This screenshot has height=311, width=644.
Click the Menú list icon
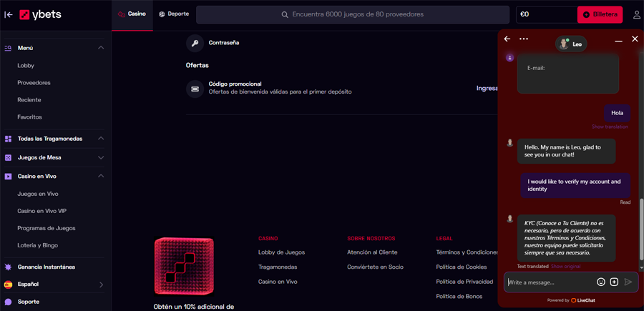click(x=8, y=48)
